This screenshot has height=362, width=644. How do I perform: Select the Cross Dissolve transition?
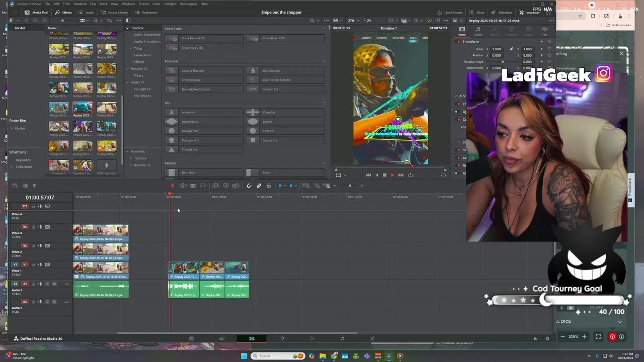tap(204, 80)
